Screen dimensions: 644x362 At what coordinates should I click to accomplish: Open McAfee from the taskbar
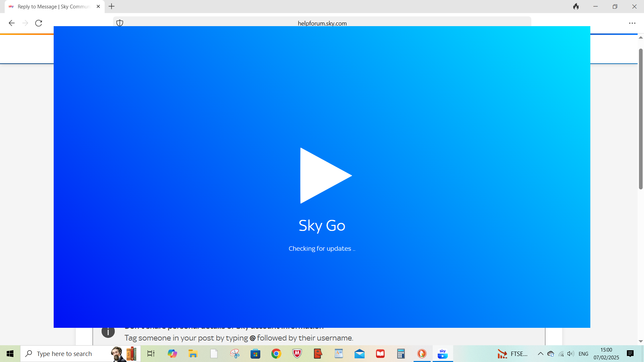pos(297,354)
